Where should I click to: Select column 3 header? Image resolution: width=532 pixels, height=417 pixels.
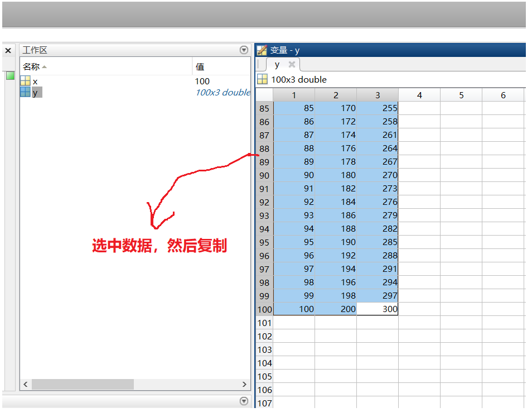tap(378, 95)
